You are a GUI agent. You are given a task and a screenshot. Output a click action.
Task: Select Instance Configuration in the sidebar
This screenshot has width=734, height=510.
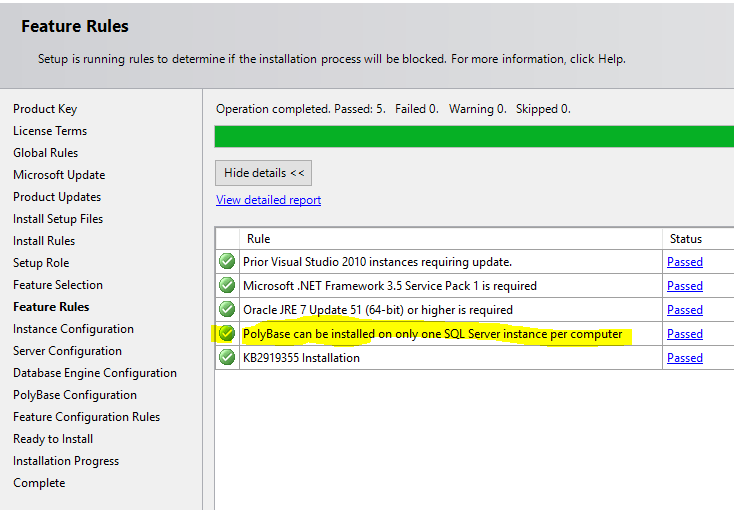point(73,329)
